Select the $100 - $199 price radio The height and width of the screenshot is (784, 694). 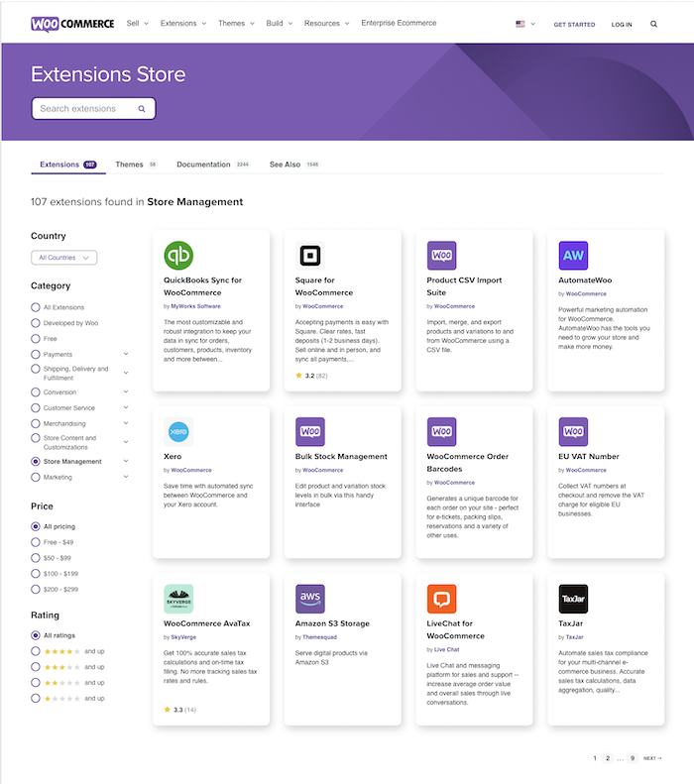(x=36, y=574)
